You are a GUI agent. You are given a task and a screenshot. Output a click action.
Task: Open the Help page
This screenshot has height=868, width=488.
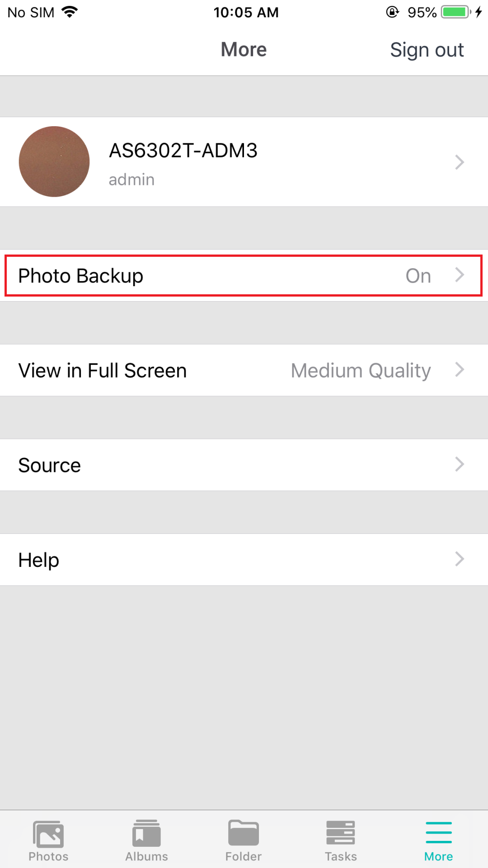tap(244, 560)
